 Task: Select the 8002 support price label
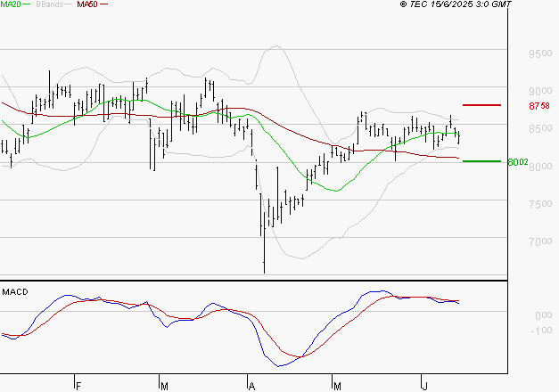pos(517,162)
